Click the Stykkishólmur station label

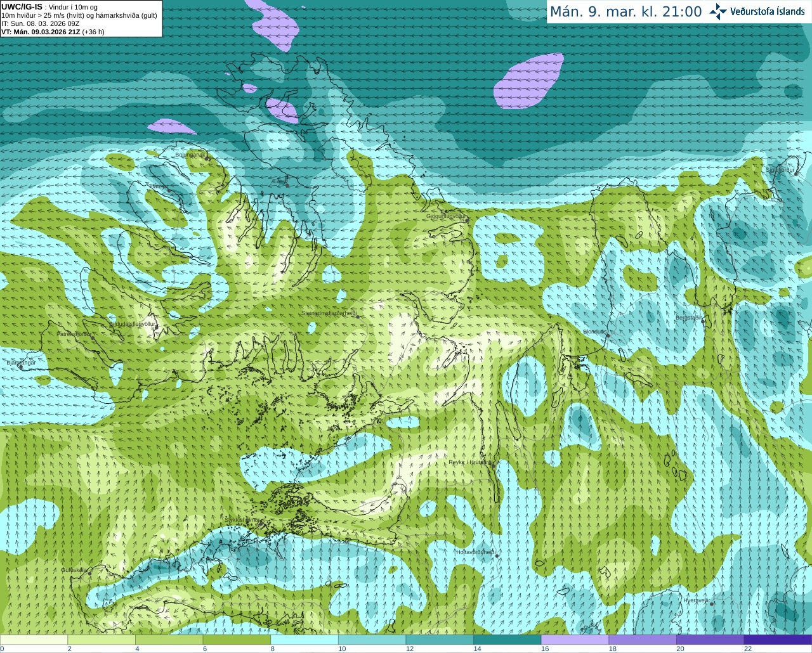[x=242, y=519]
